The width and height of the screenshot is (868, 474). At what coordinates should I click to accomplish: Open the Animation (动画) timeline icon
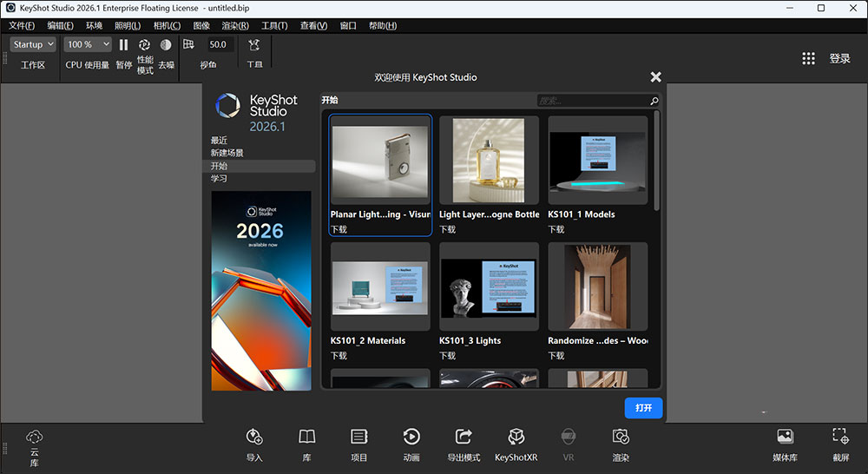click(x=411, y=438)
